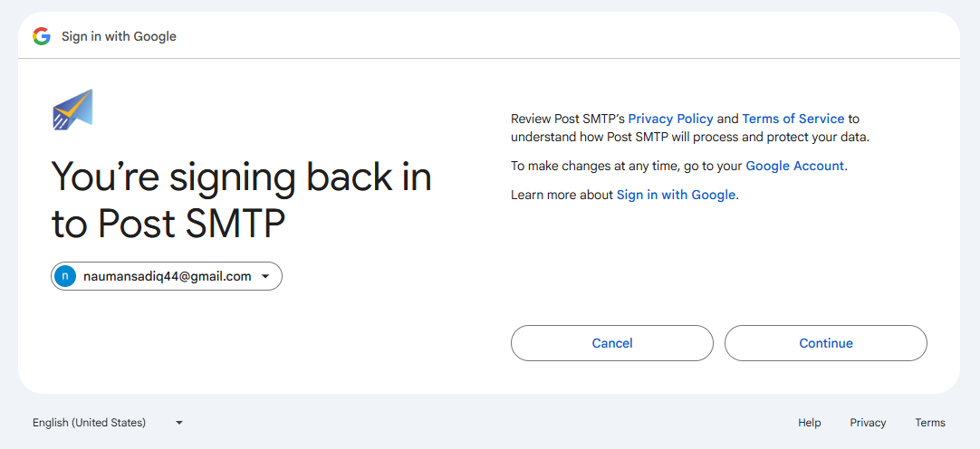Screen dimensions: 980x449
Task: Click the Post SMTP envelope logo
Action: point(72,110)
